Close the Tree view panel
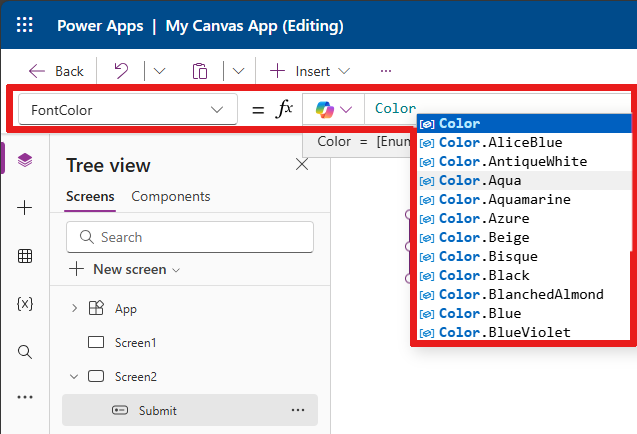Viewport: 637px width, 434px height. (x=302, y=165)
